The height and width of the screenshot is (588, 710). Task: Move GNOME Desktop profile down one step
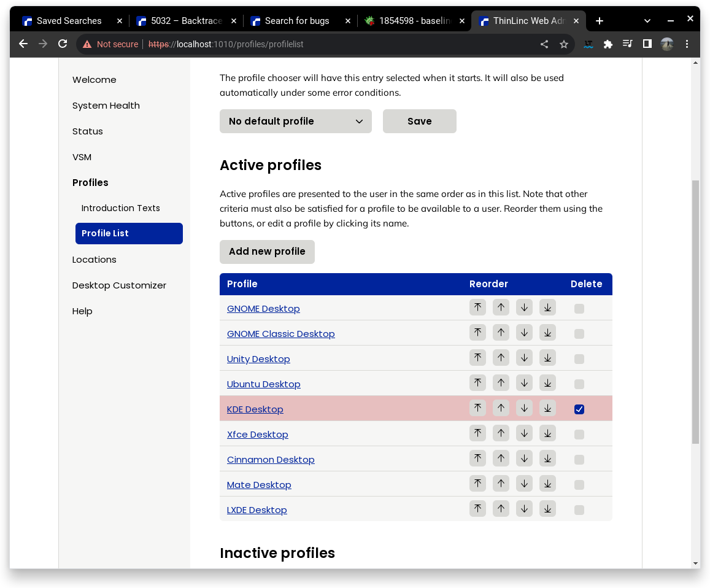(x=524, y=308)
